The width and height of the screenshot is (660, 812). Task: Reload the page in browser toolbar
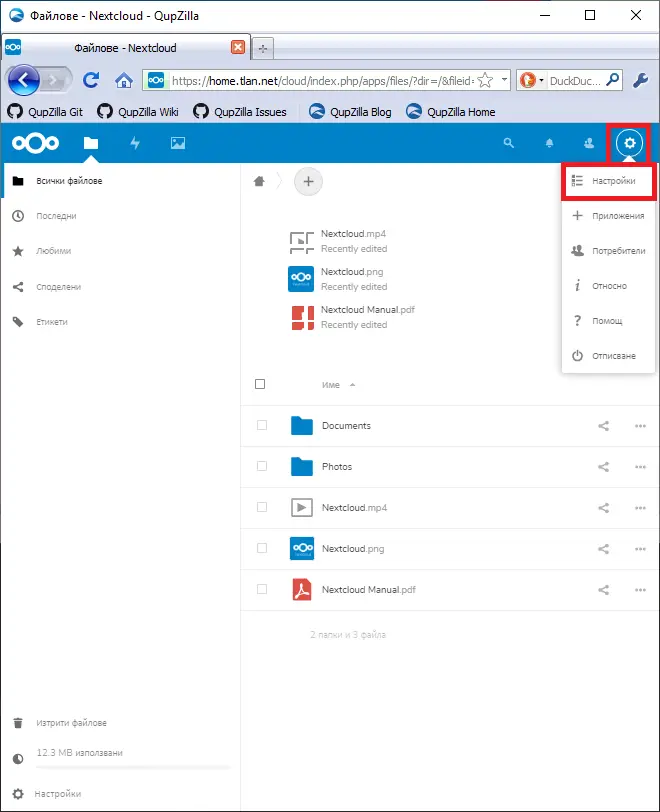point(91,80)
